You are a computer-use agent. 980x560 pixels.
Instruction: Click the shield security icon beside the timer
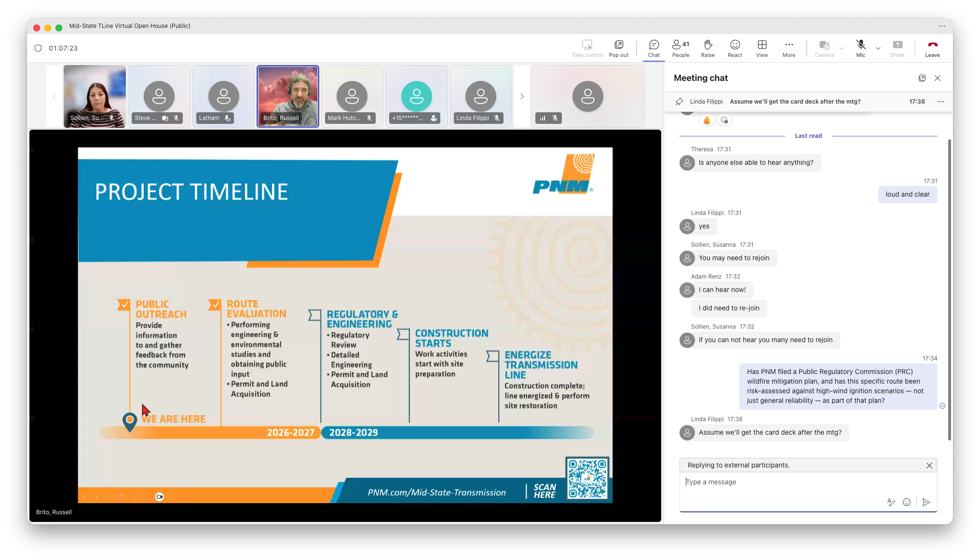tap(39, 48)
